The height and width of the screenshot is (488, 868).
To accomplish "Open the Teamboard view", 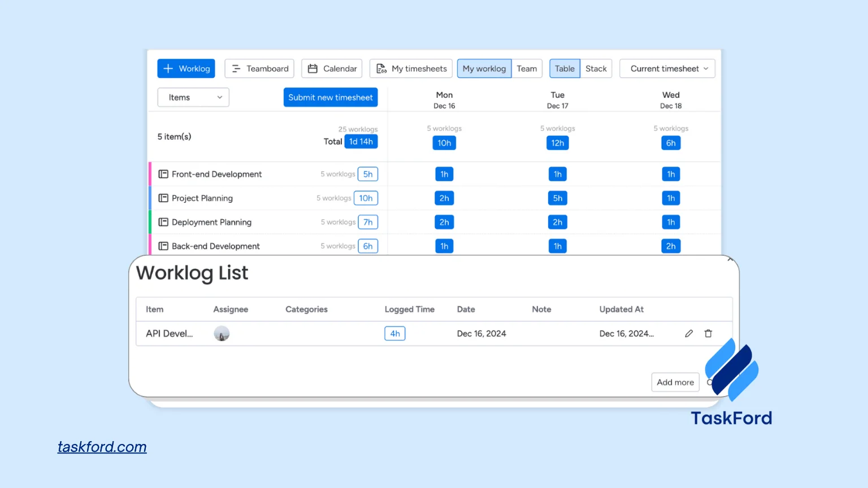I will click(259, 68).
